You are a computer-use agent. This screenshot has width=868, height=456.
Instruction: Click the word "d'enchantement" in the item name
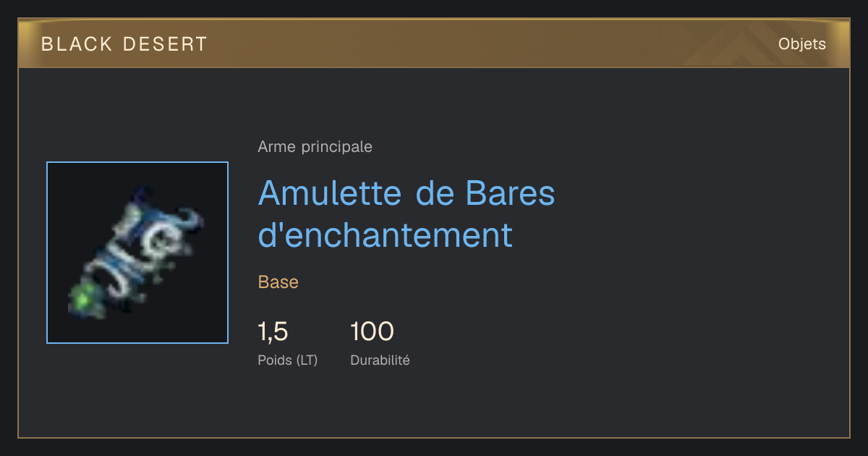tap(386, 236)
